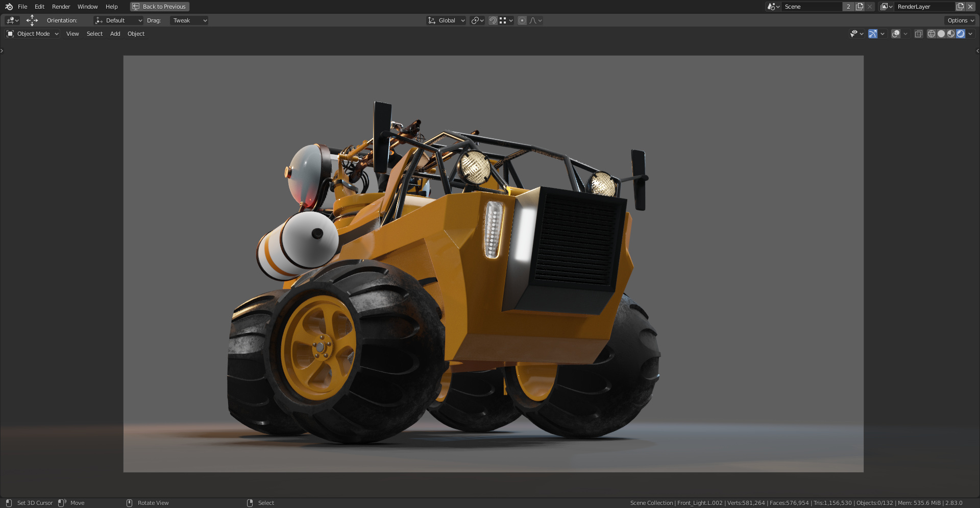Switch to rendered viewport shading

tap(961, 34)
